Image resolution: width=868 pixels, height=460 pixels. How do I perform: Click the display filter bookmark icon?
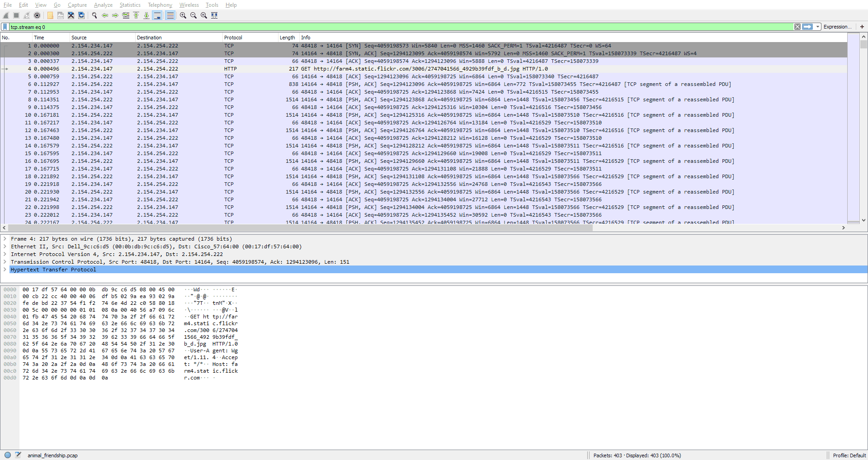pos(5,27)
